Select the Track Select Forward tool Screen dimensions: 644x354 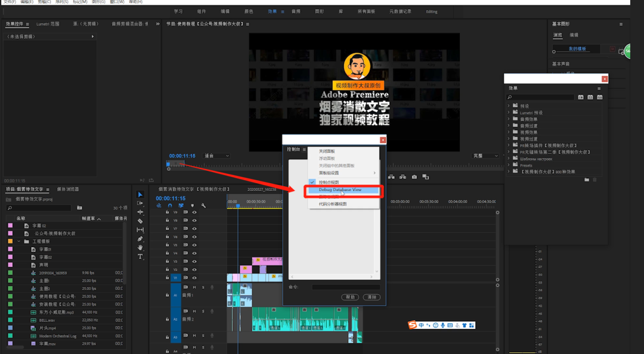click(x=140, y=203)
